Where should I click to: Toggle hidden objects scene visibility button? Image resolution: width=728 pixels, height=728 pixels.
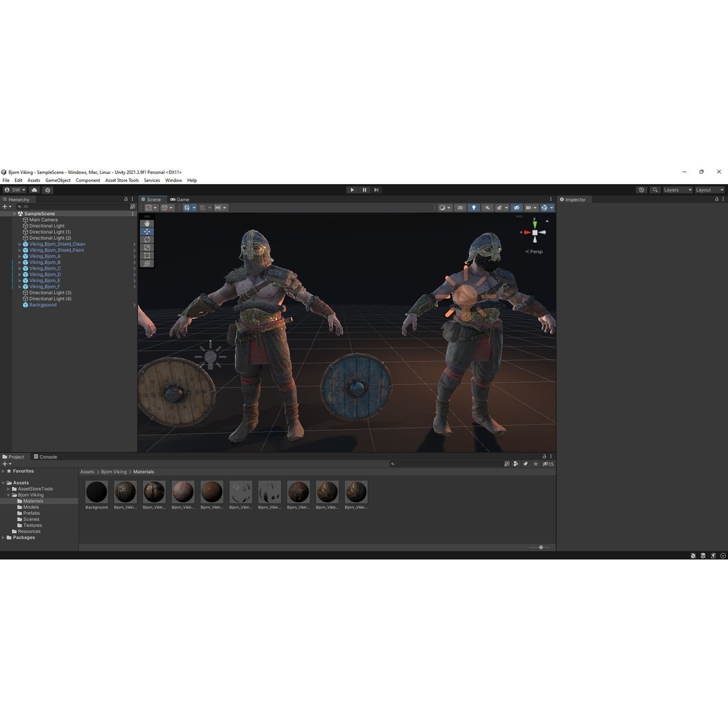(x=516, y=208)
